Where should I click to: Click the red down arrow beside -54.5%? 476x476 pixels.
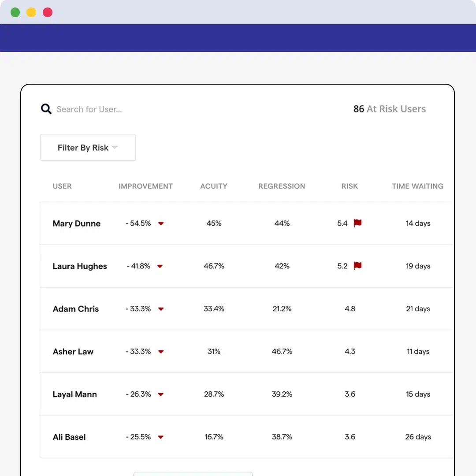pyautogui.click(x=161, y=223)
